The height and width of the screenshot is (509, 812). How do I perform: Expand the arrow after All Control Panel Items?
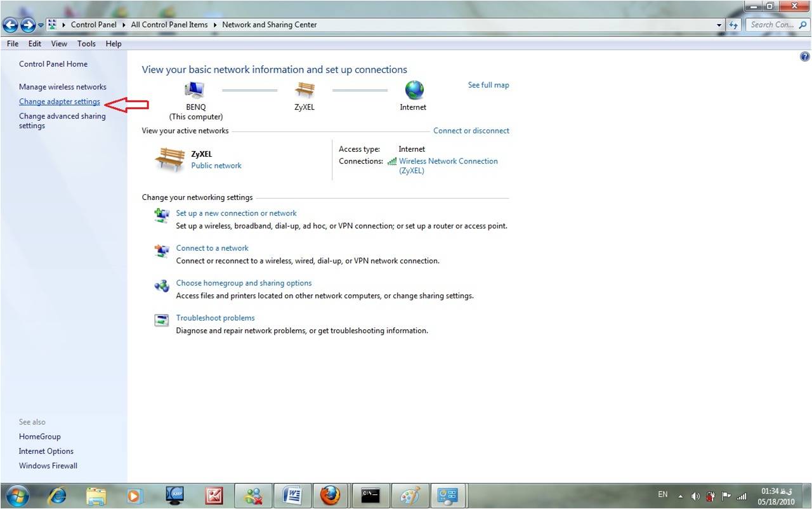214,25
